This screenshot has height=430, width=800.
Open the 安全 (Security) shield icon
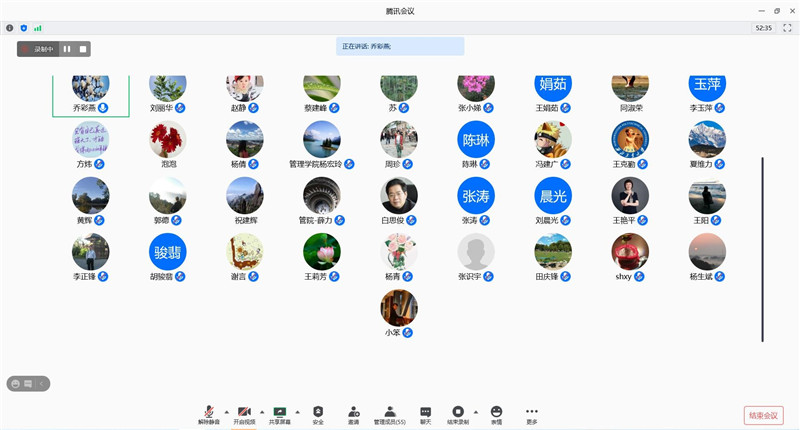coord(318,413)
